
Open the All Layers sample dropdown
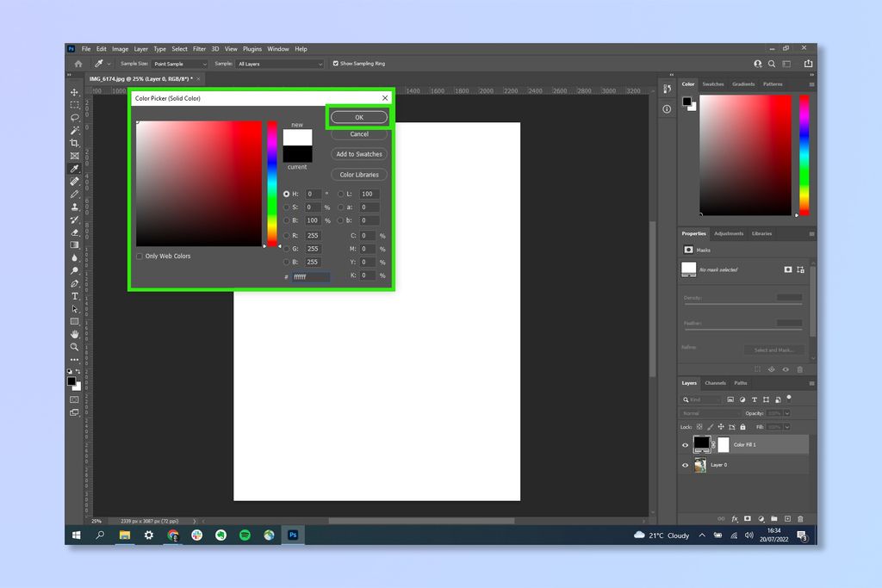[280, 63]
